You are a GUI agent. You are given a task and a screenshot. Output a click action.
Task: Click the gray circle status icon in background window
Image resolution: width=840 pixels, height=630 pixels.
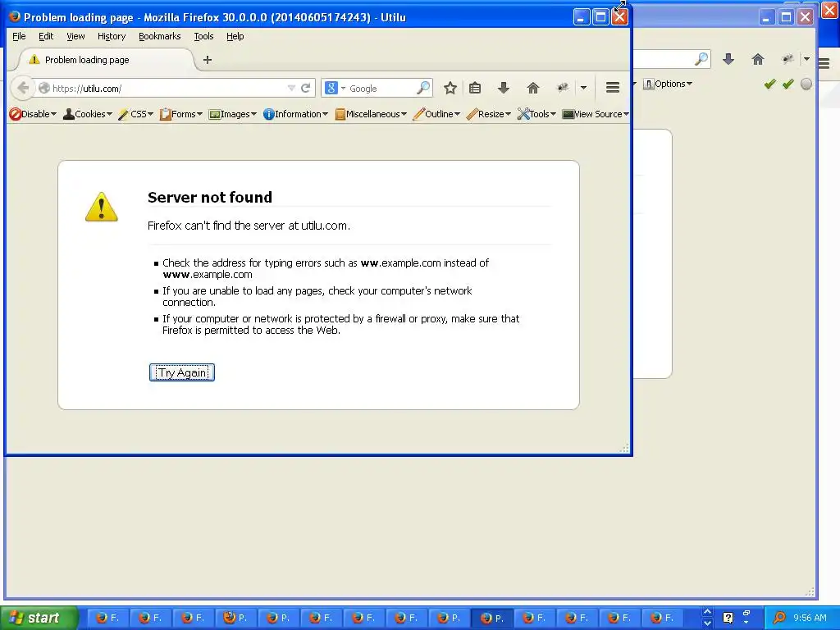click(x=806, y=84)
